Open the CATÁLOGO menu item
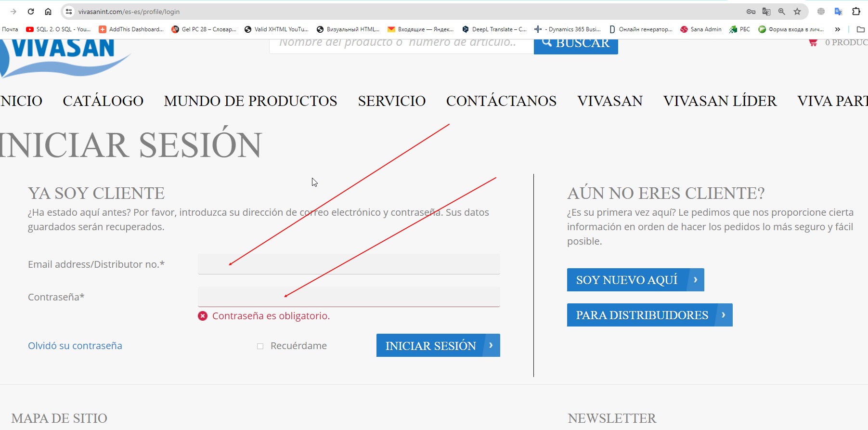Screen dimensions: 868x430 pyautogui.click(x=103, y=101)
